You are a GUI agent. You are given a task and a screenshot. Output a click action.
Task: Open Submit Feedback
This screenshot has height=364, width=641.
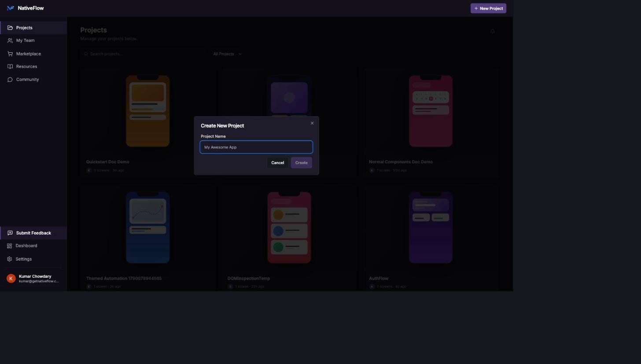33,233
